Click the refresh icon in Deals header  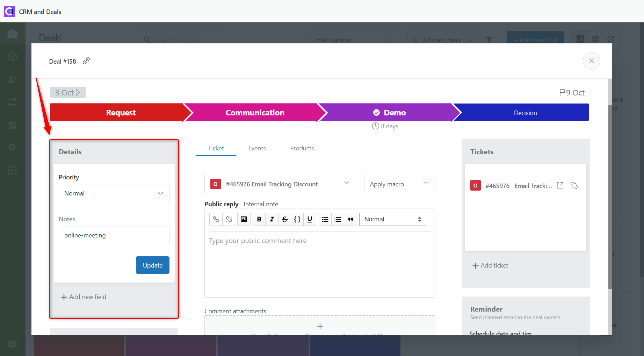pos(611,39)
